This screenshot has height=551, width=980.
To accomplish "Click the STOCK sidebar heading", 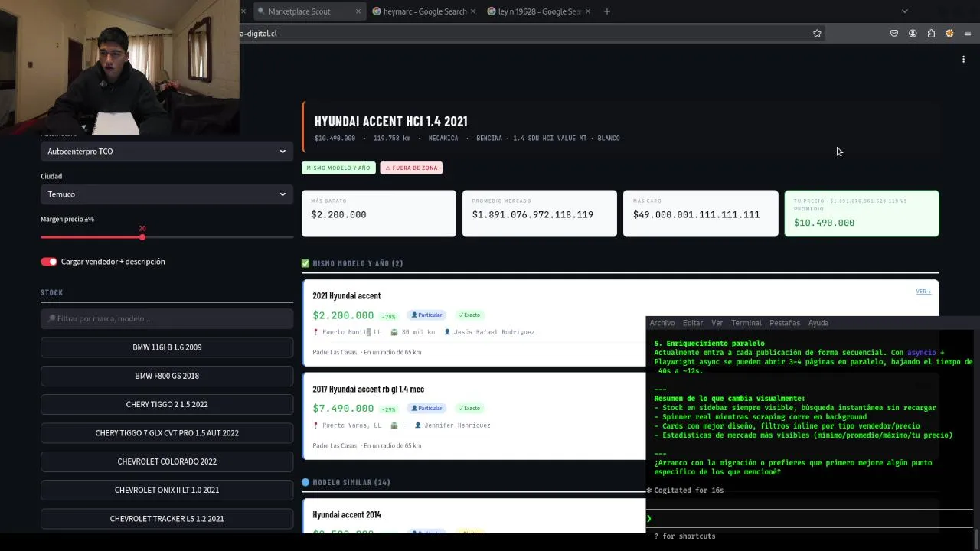I will (52, 292).
